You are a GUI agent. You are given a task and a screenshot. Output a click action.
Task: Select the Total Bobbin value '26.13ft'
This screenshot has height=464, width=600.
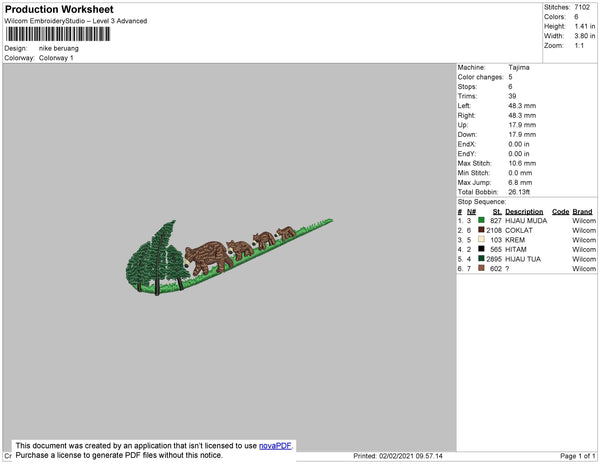coord(519,192)
